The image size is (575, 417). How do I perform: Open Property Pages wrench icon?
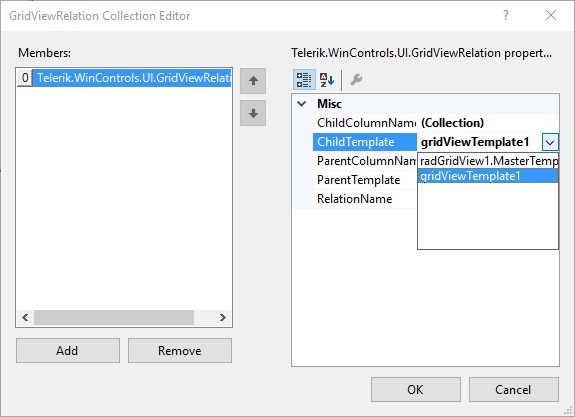[356, 80]
